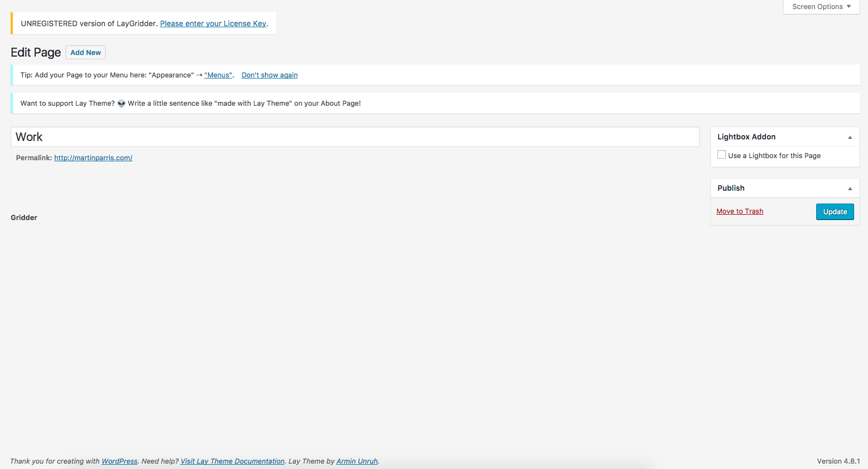Open the martinparris.com permalink
Viewport: 868px width, 469px height.
pos(93,158)
